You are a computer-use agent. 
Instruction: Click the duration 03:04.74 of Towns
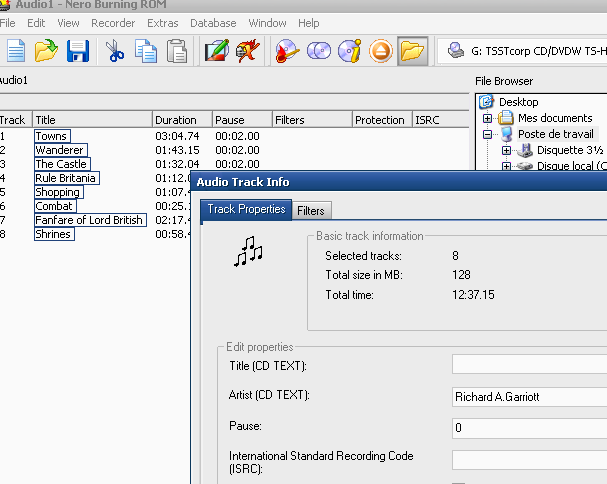pyautogui.click(x=177, y=136)
